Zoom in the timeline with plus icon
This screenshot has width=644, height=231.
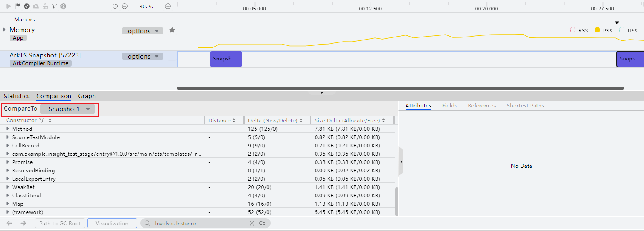tap(168, 6)
